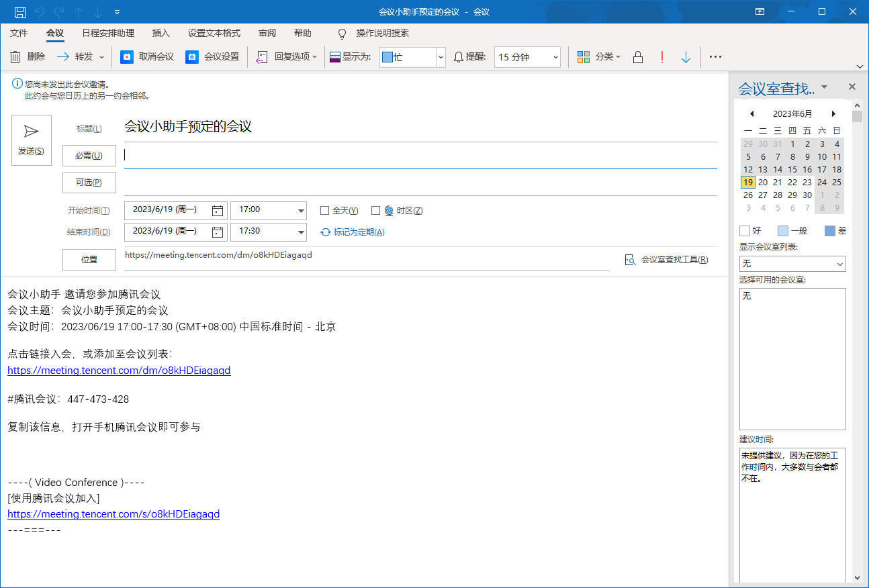The height and width of the screenshot is (588, 869).
Task: Click the info icon in the notification bar
Action: tap(17, 83)
